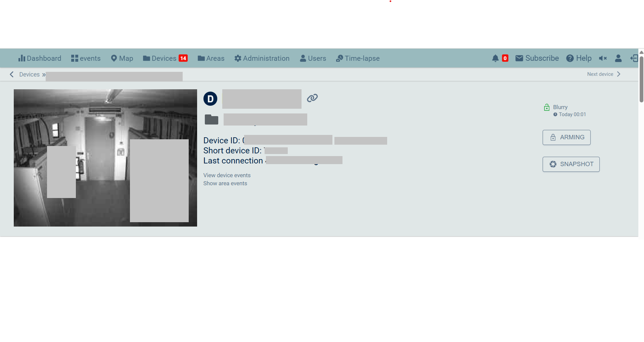The width and height of the screenshot is (644, 342).
Task: Take a SNAPSHOT with the button
Action: pos(571,164)
